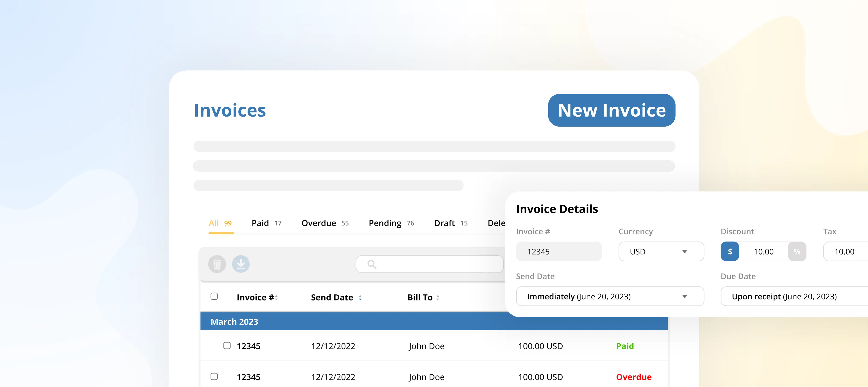Click the Tax 10.00 field
The image size is (868, 387).
[x=845, y=251]
